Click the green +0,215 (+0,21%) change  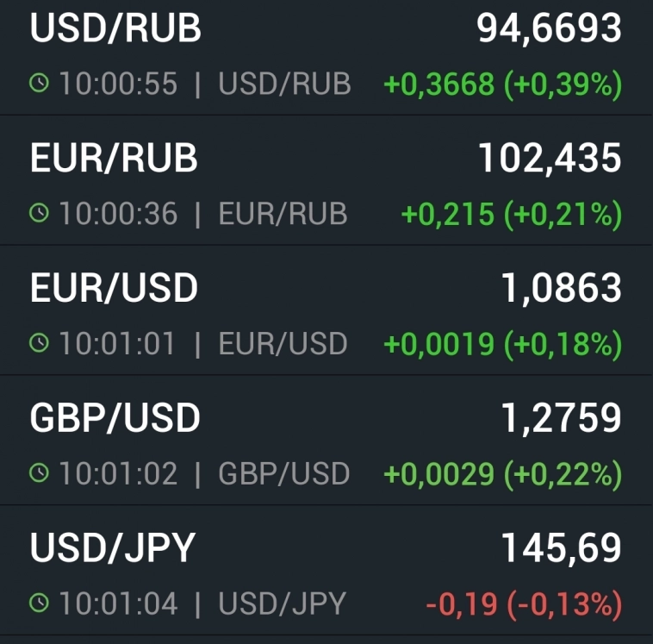click(x=512, y=214)
